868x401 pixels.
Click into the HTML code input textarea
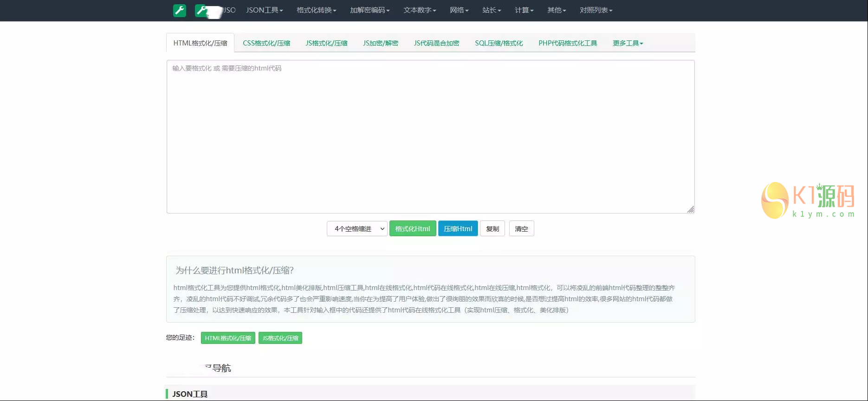[x=430, y=137]
